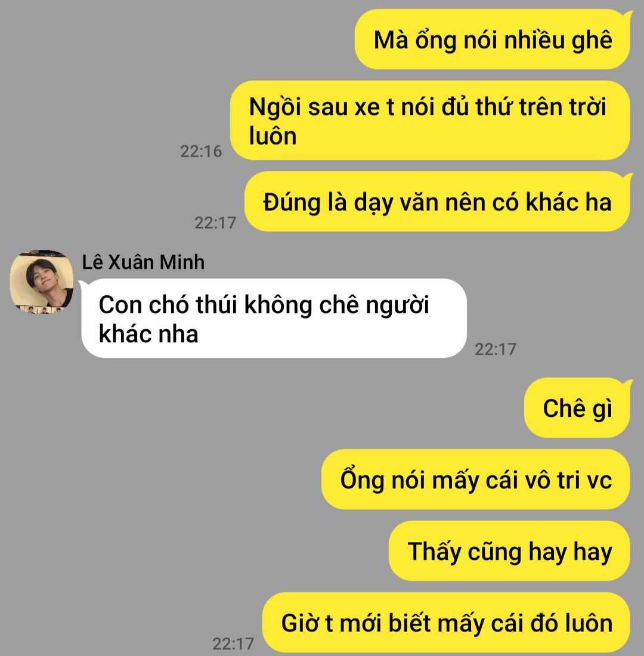Tap the word "vc" in the "vô tri" message

(600, 480)
